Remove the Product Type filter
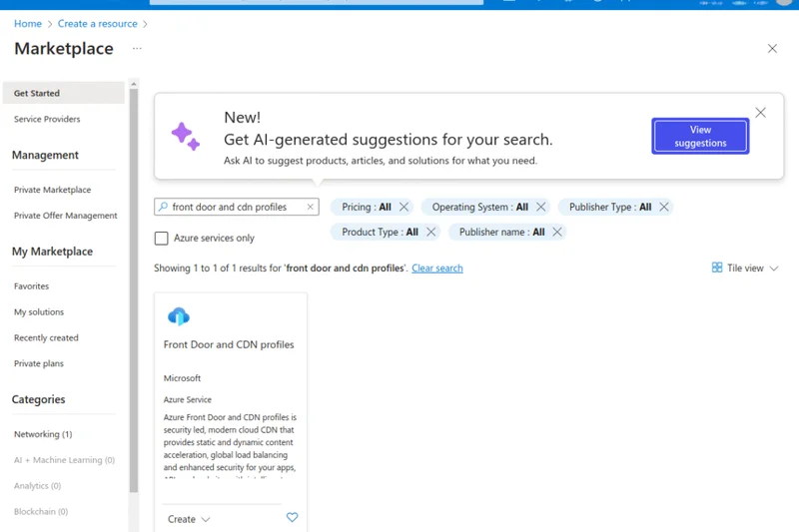The image size is (799, 532). tap(430, 232)
